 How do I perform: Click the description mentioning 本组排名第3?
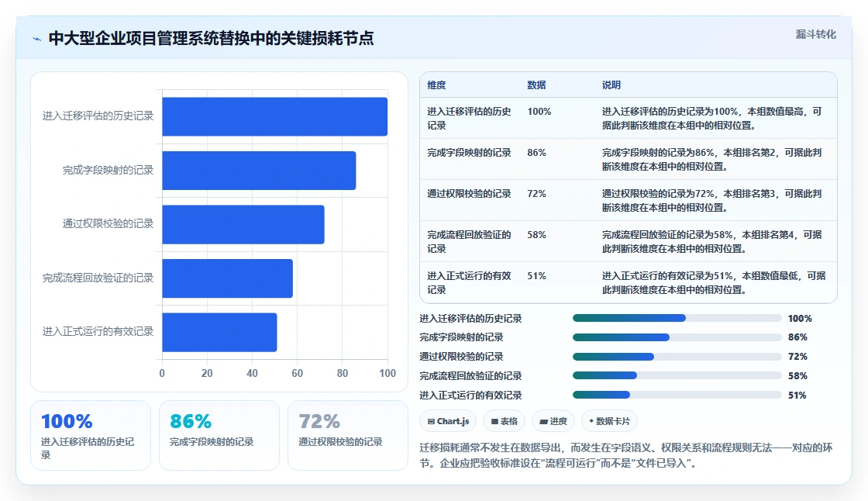click(711, 200)
